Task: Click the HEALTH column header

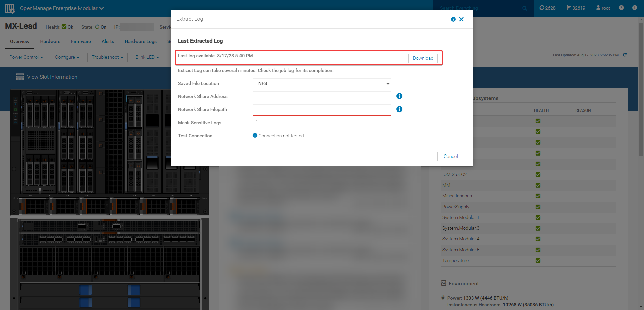Action: point(541,110)
